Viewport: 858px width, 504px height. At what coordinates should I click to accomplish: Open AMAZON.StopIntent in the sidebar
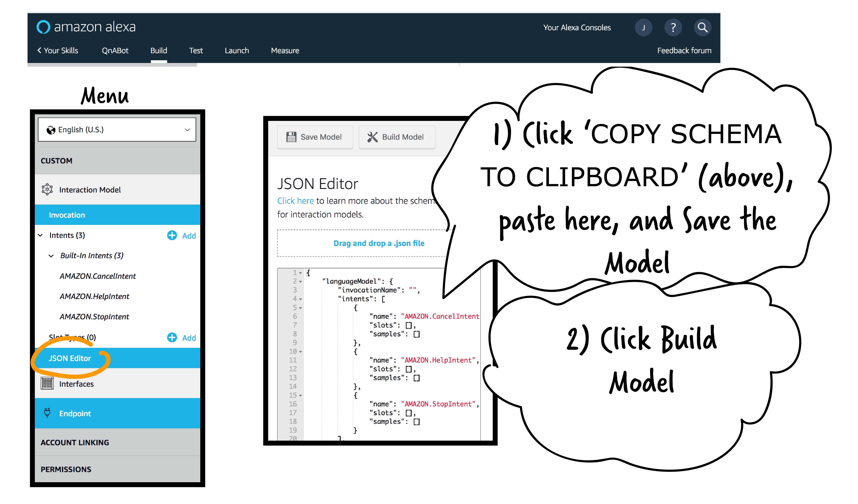click(x=94, y=316)
